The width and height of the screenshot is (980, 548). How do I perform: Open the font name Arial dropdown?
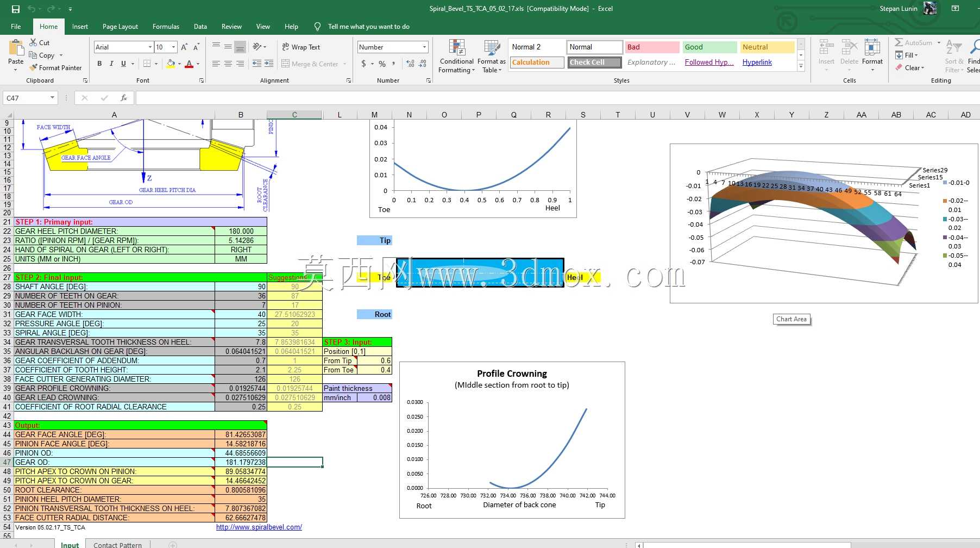(x=150, y=47)
